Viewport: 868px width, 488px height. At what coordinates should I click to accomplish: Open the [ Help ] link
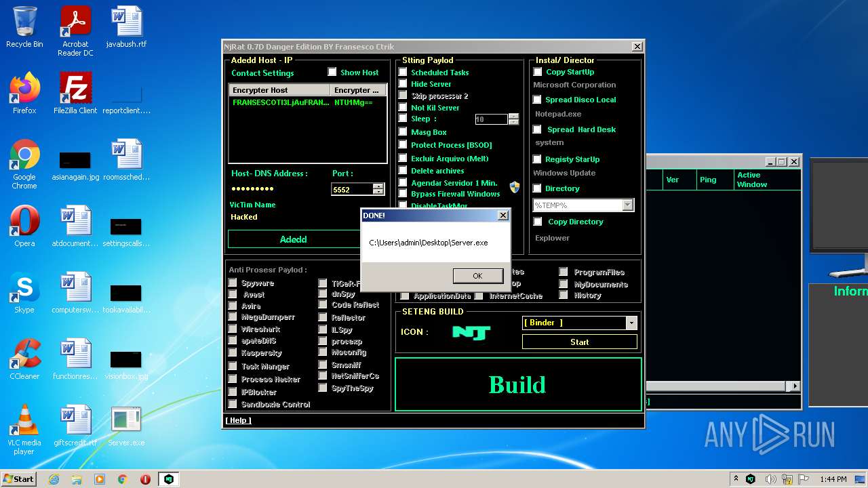[x=238, y=420]
